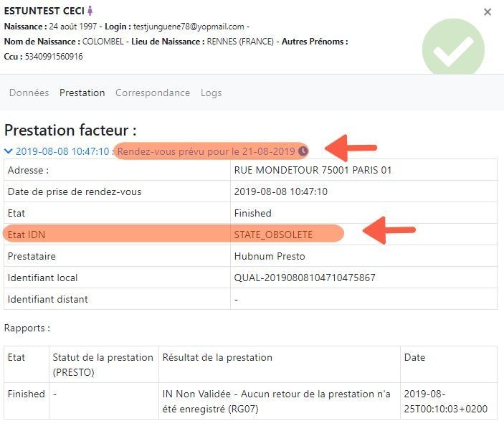
Task: Open the Logs tab
Action: click(211, 93)
